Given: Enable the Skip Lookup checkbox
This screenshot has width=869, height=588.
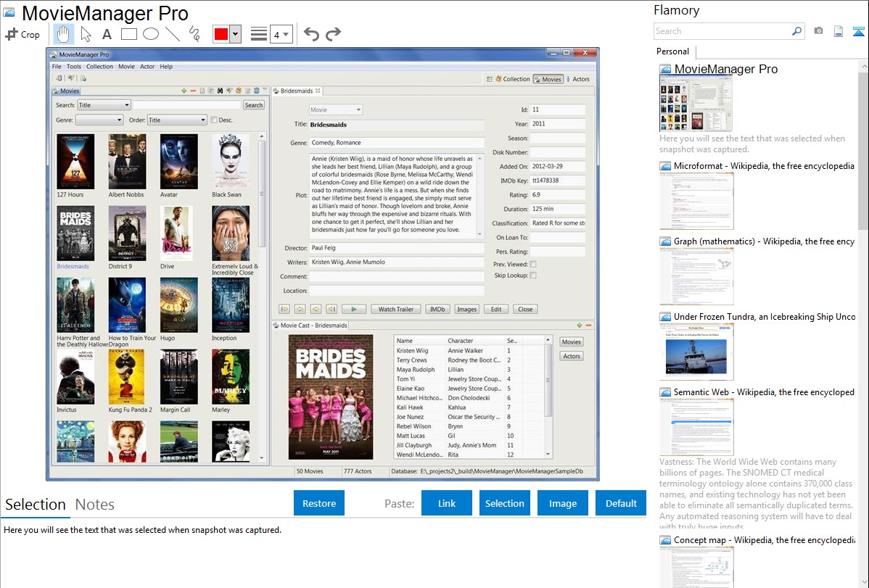Looking at the screenshot, I should click(x=533, y=276).
